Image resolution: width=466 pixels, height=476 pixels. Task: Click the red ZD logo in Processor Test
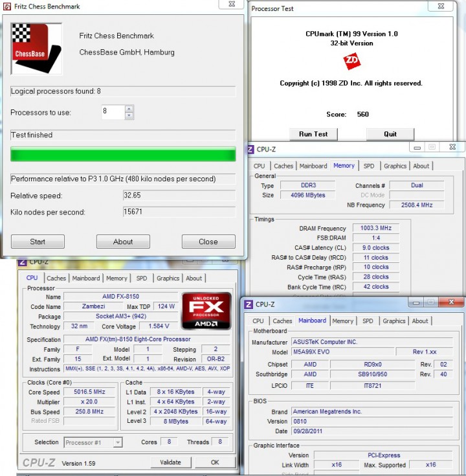pyautogui.click(x=351, y=61)
